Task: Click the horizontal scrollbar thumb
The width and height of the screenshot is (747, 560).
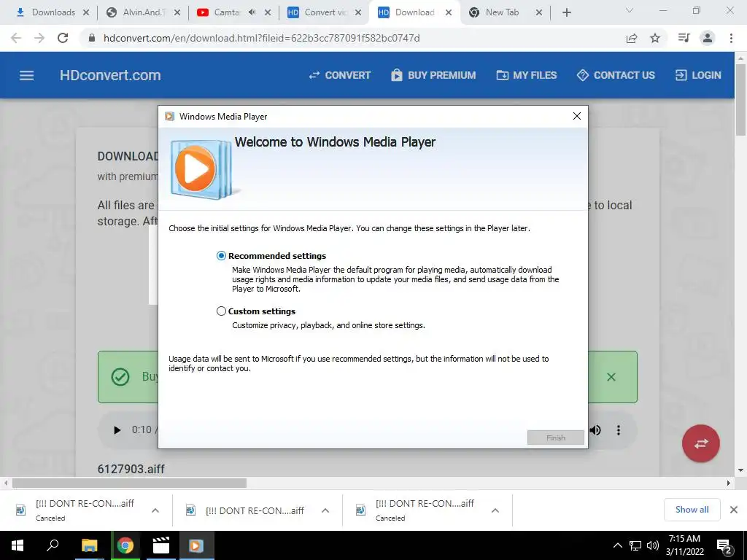Action: [129, 483]
